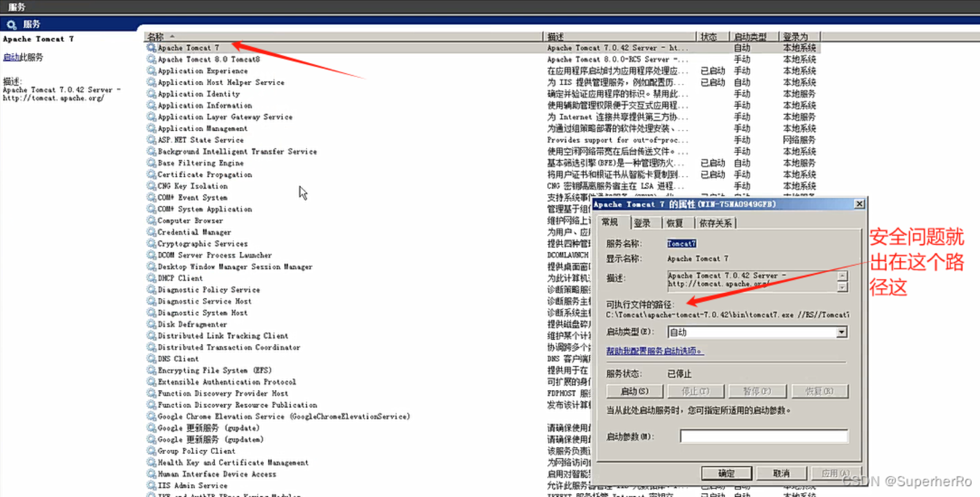The image size is (980, 497).
Task: Click the description box scroll down arrow
Action: click(x=842, y=287)
